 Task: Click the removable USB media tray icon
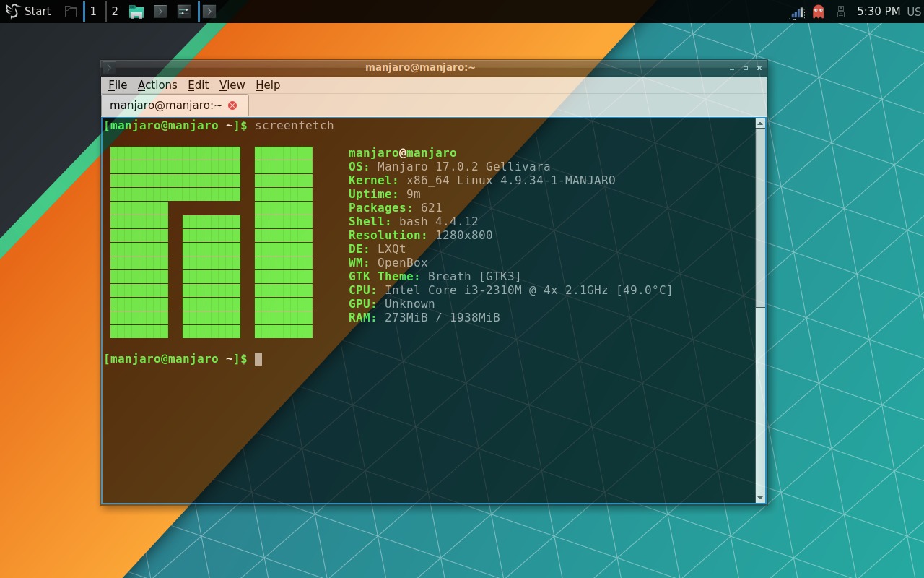pos(841,11)
